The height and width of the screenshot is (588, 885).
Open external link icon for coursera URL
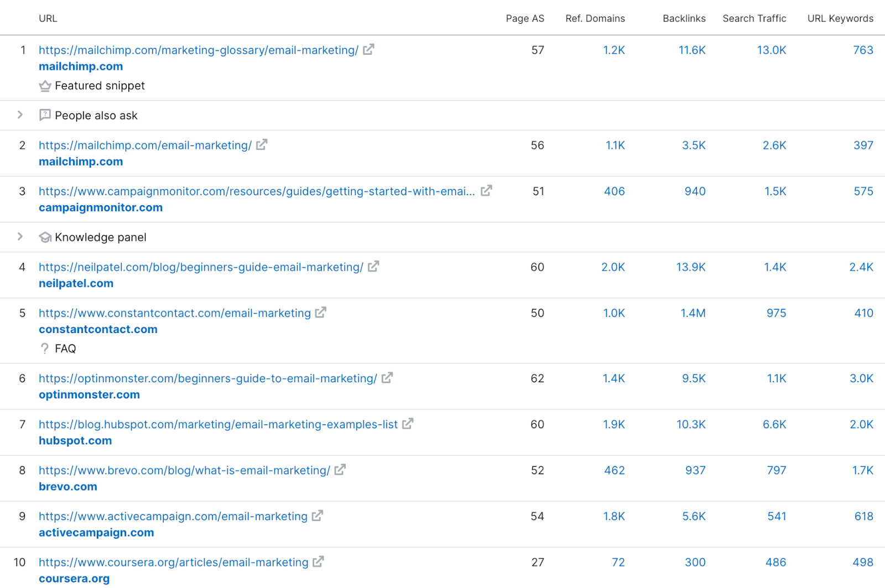tap(318, 561)
